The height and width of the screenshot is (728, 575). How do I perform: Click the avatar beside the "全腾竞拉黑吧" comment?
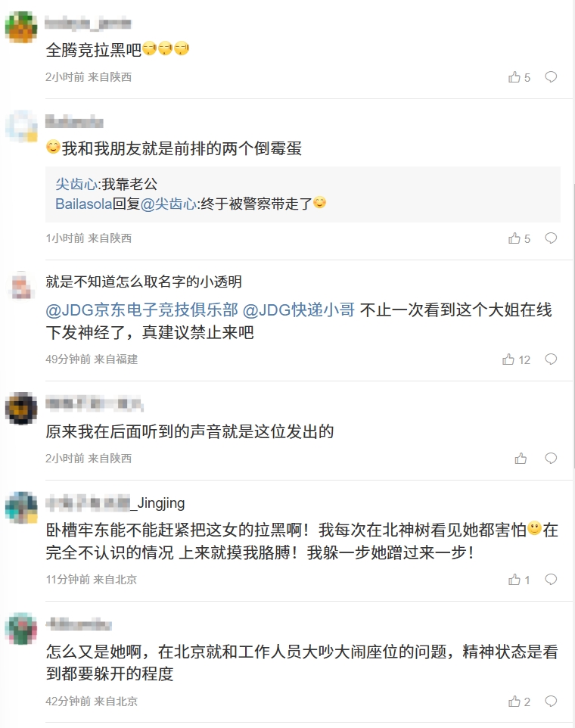[21, 28]
